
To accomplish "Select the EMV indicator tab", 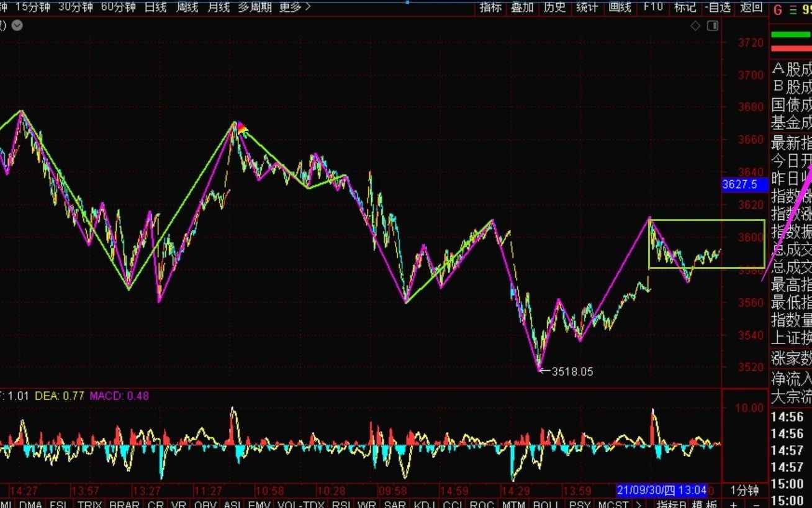I will coord(261,505).
